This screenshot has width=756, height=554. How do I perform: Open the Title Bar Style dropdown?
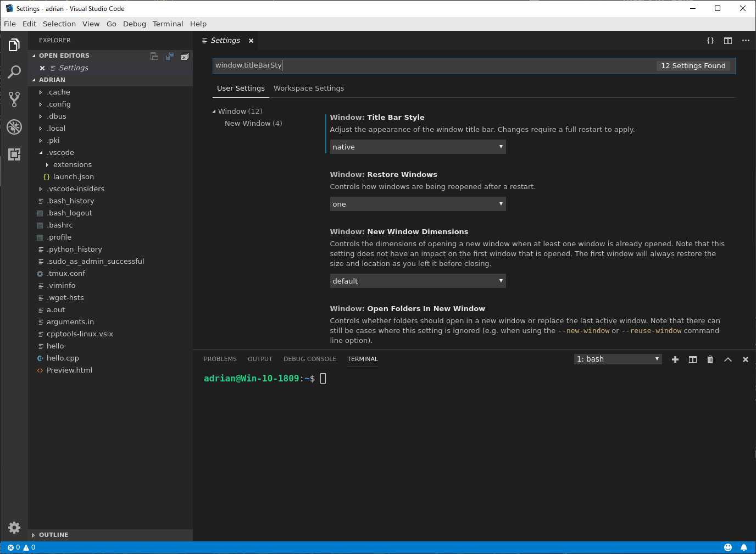(x=418, y=147)
